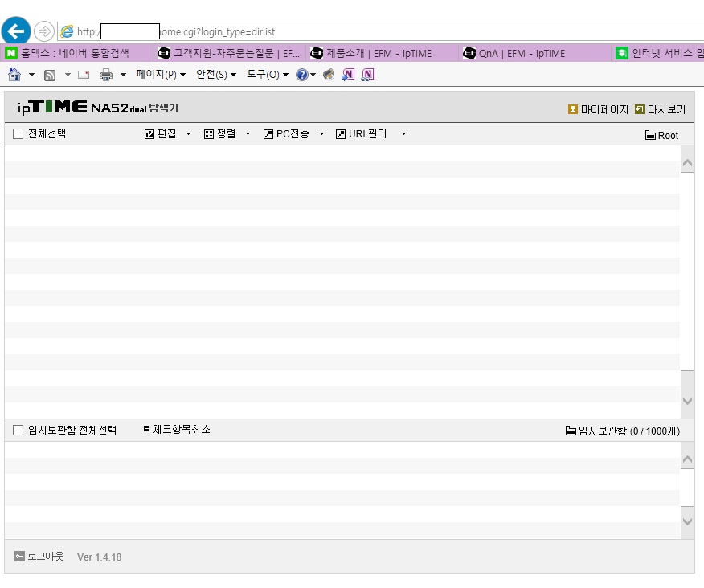Expand the Home button dropdown arrow
The height and width of the screenshot is (588, 704).
click(x=31, y=75)
